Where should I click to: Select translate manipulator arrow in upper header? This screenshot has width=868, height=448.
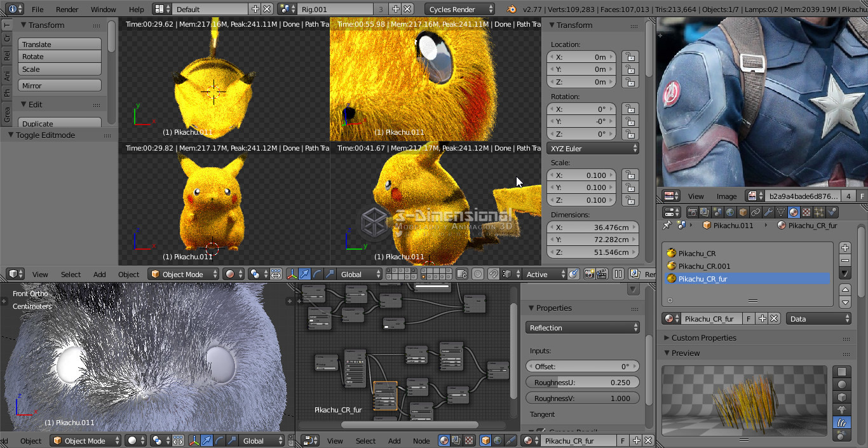tap(305, 274)
